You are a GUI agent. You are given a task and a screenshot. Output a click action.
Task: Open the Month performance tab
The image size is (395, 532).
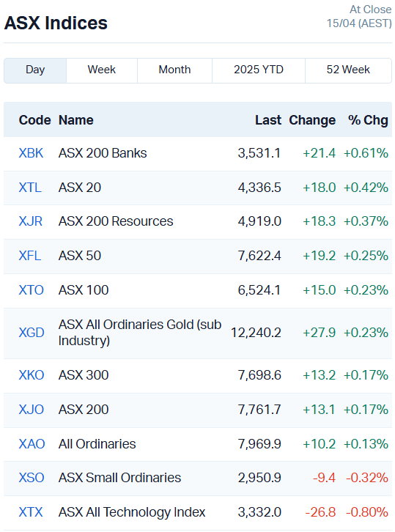pos(174,70)
